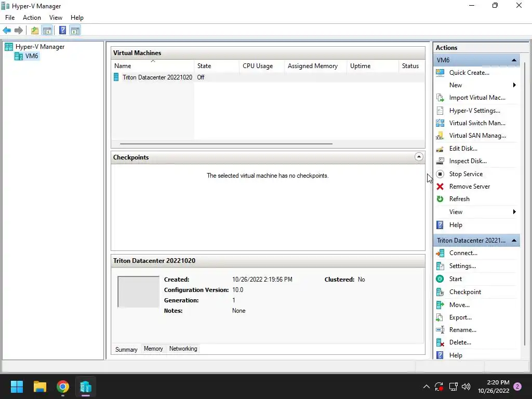Open the Action menu
This screenshot has width=532, height=399.
32,18
